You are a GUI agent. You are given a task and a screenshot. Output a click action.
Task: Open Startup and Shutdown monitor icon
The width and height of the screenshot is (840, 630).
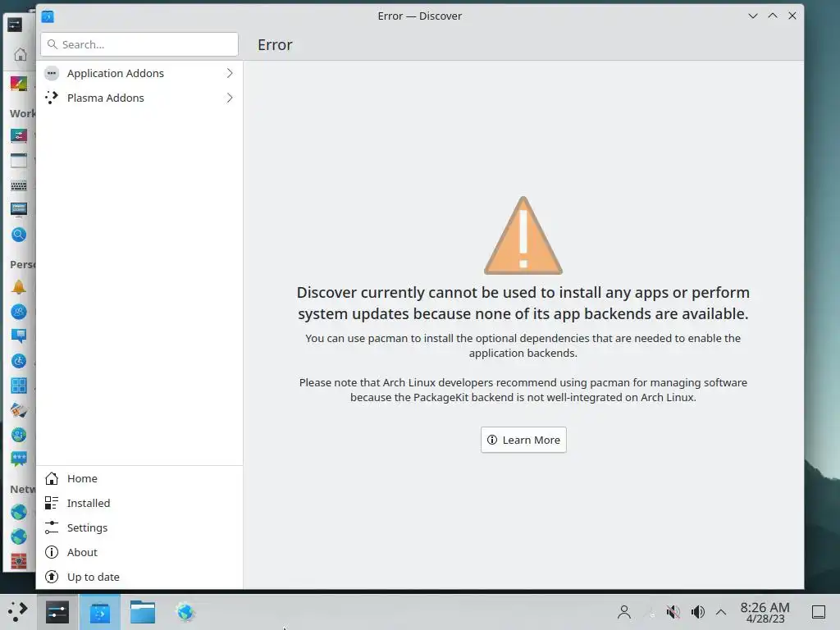(19, 209)
